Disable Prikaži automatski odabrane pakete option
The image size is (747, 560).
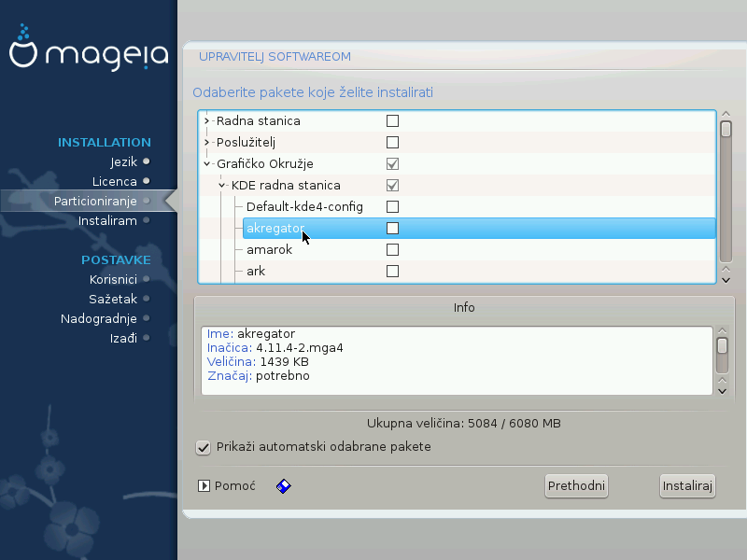203,448
